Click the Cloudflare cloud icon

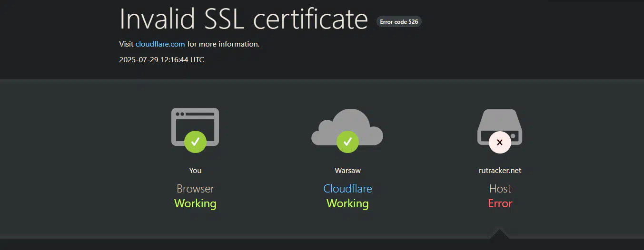347,127
